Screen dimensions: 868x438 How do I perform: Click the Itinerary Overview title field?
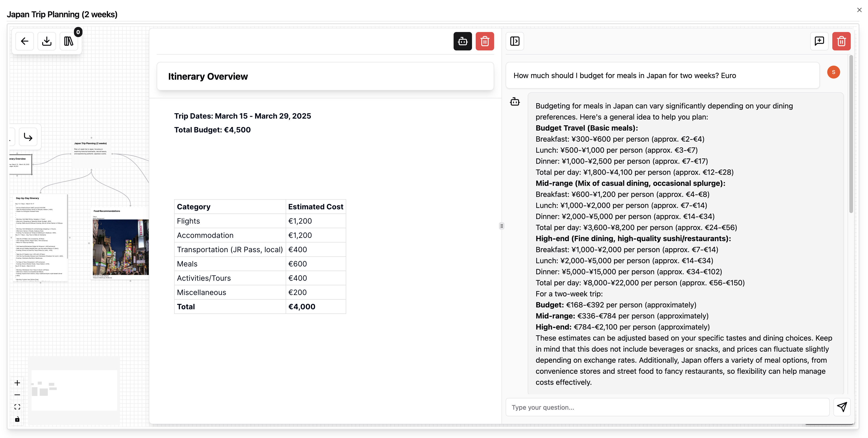coord(325,76)
